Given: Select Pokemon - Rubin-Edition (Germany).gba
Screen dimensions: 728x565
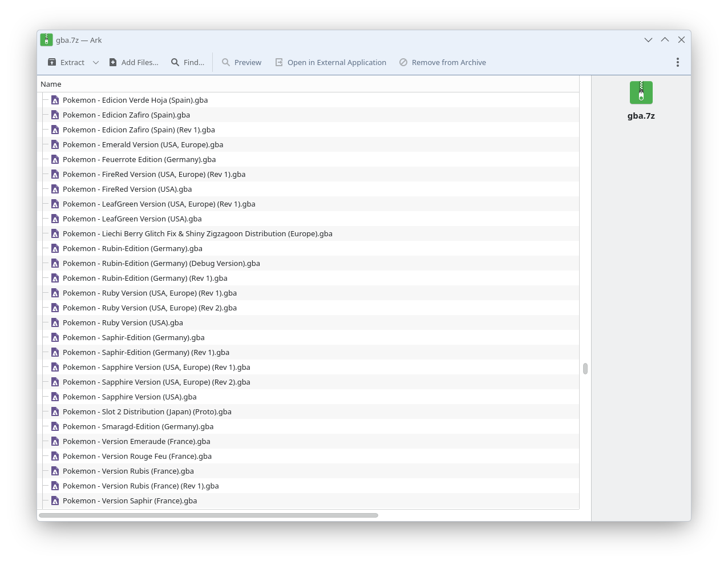Looking at the screenshot, I should click(x=308, y=248).
